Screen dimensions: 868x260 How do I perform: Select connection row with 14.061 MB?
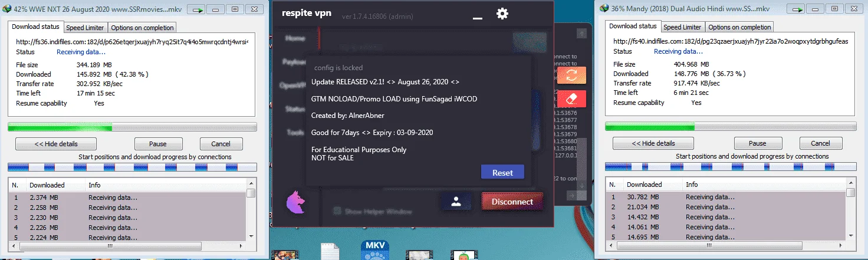725,227
